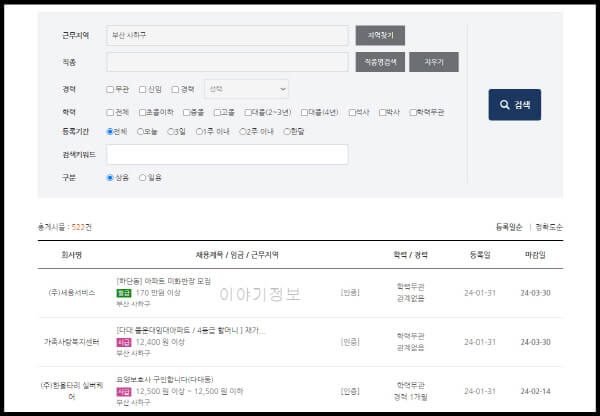Click the pink 시급 badge beside 12,400 원
Viewport: 600px width, 416px height.
click(x=124, y=342)
